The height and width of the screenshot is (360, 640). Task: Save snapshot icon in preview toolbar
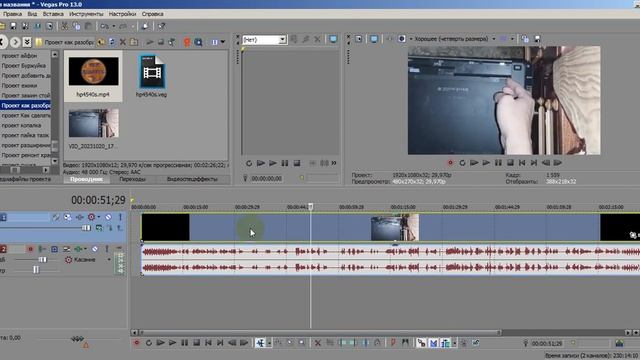537,39
